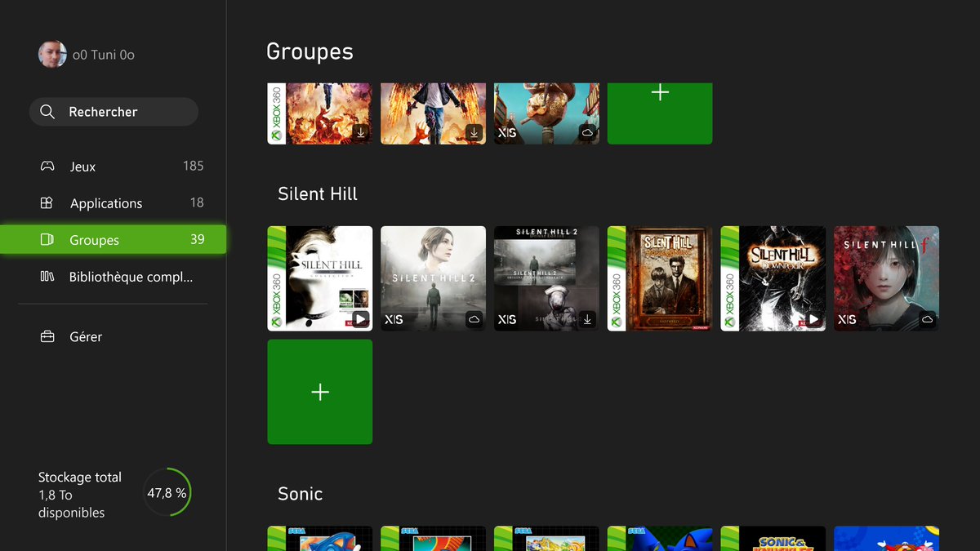This screenshot has width=980, height=551.
Task: Open the Silent Hill 2 remake tile
Action: 433,278
